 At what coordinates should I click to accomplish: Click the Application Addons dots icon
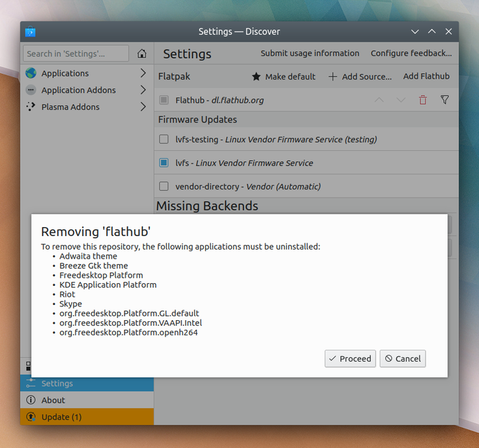pos(31,90)
